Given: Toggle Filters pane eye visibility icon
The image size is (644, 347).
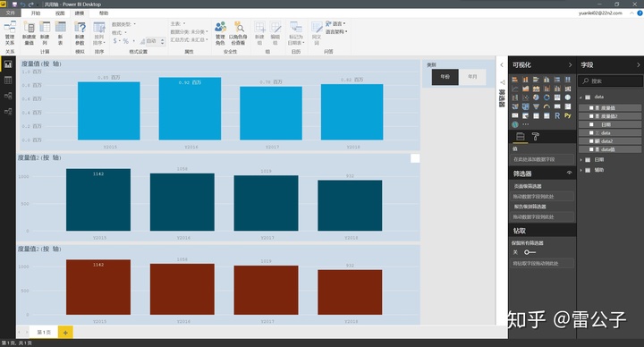Looking at the screenshot, I should (569, 173).
